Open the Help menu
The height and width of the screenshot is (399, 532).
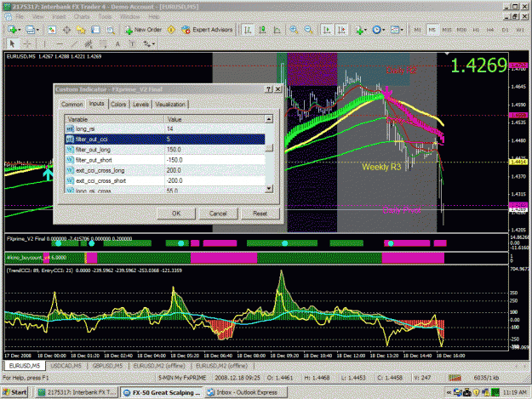click(x=154, y=17)
